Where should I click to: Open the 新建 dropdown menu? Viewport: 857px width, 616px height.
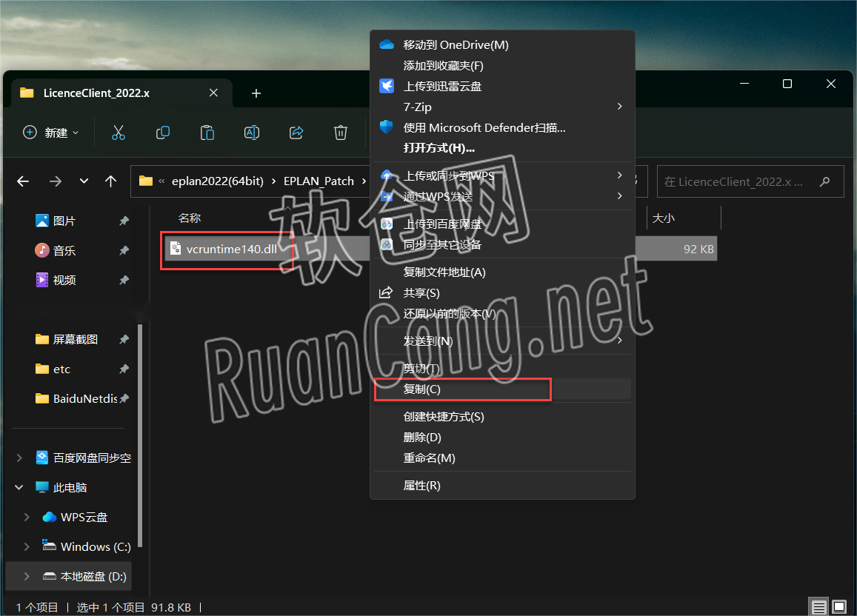50,133
